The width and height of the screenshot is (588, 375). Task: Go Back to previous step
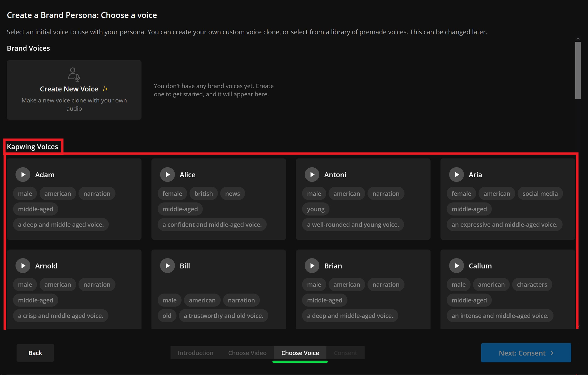[35, 353]
